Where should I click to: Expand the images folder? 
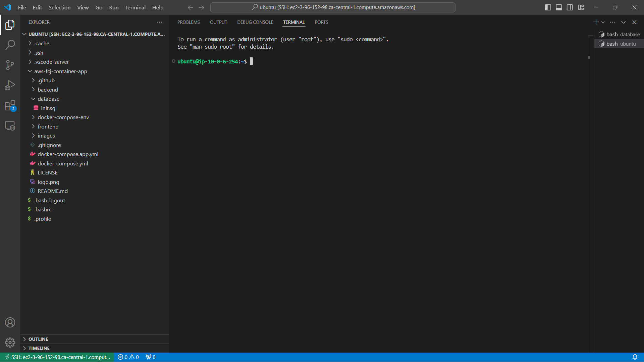pos(95,136)
